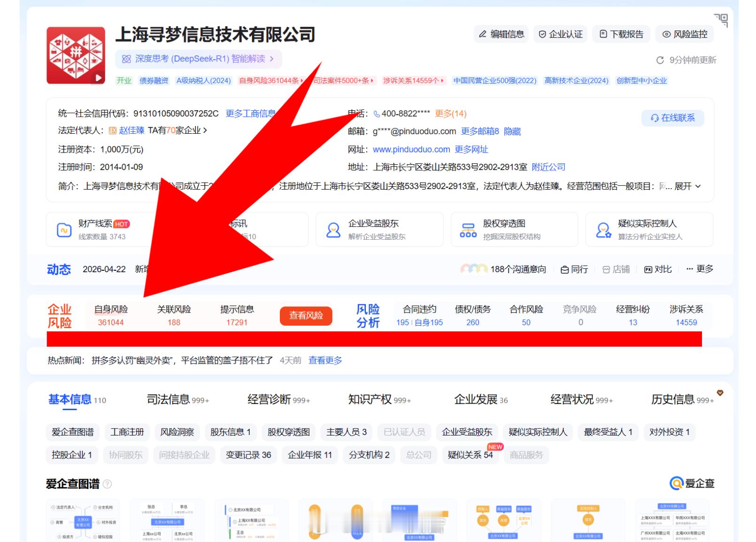Image resolution: width=756 pixels, height=542 pixels.
Task: Expand 更多(14) phone numbers
Action: 451,114
